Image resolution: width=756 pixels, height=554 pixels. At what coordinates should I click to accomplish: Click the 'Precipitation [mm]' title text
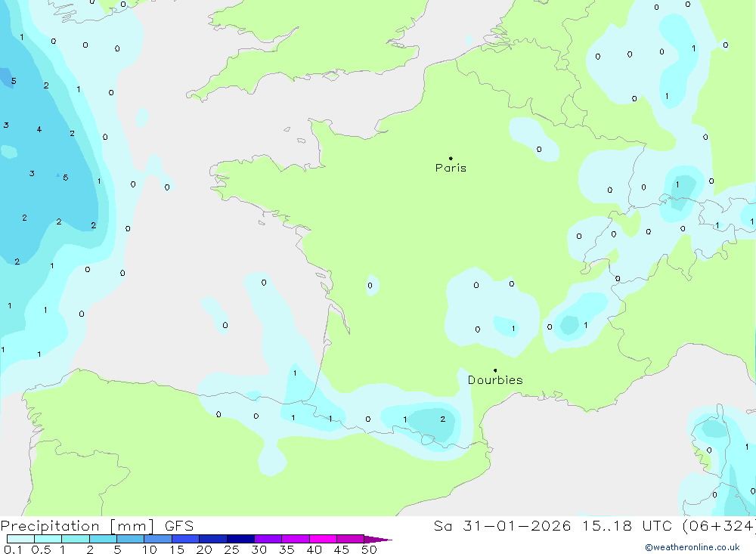point(77,526)
